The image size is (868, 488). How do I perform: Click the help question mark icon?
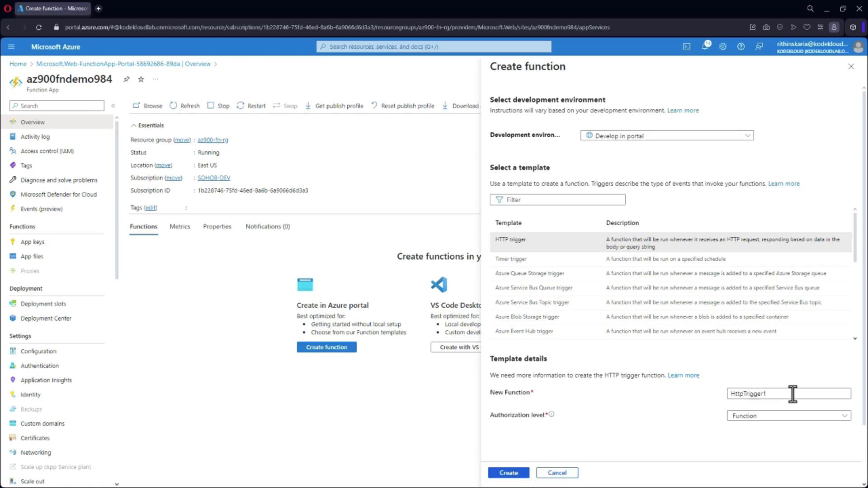[x=741, y=47]
